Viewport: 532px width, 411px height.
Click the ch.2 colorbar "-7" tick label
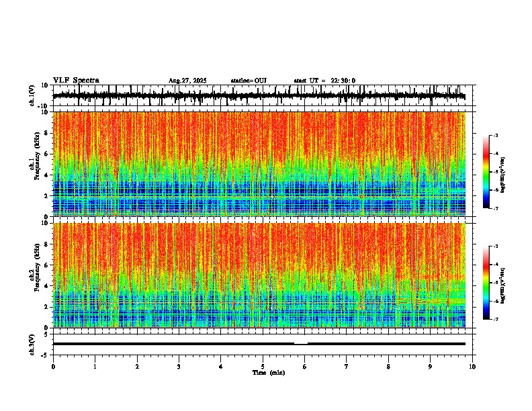point(496,319)
